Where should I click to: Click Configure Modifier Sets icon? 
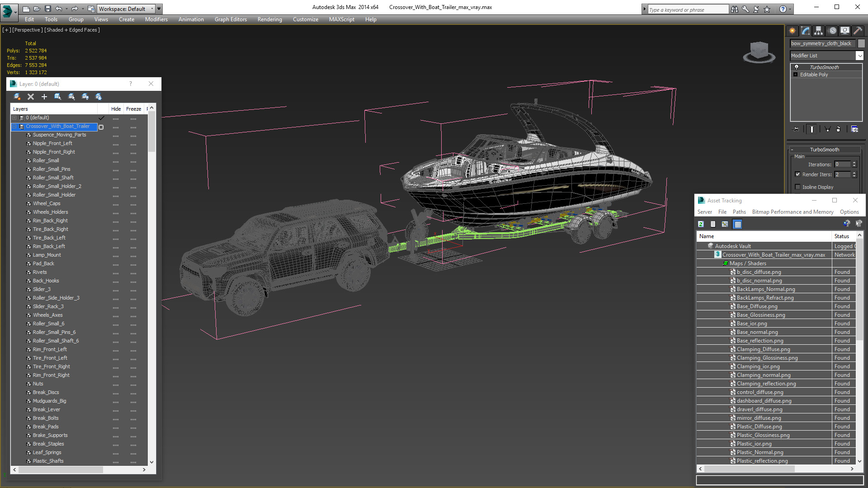coord(854,129)
